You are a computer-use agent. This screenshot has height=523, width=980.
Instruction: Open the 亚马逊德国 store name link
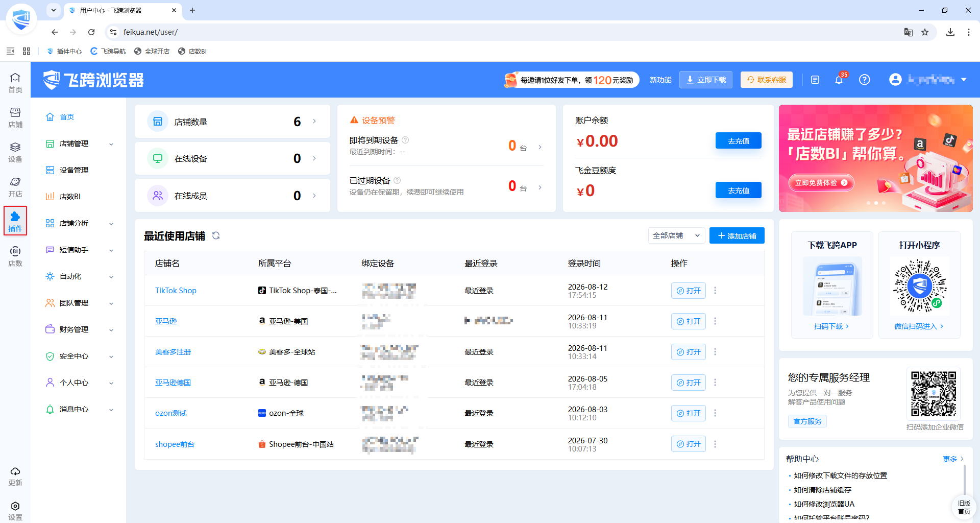click(x=173, y=383)
